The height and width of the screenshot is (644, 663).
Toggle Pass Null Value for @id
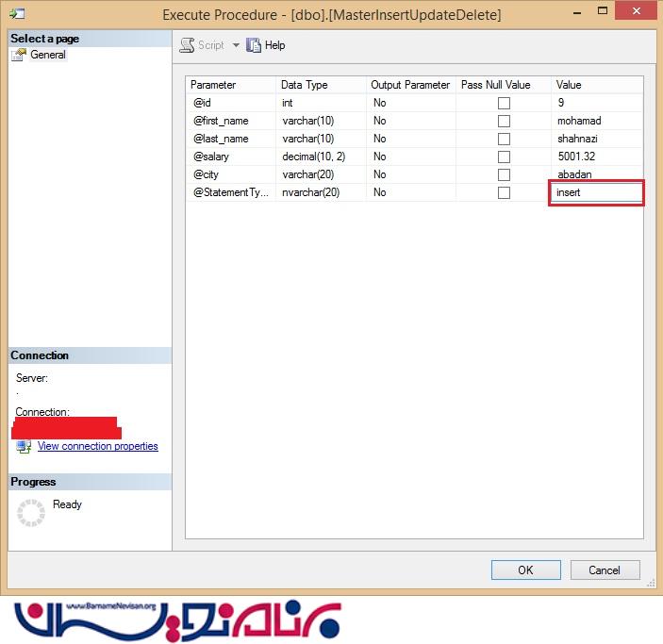click(504, 103)
